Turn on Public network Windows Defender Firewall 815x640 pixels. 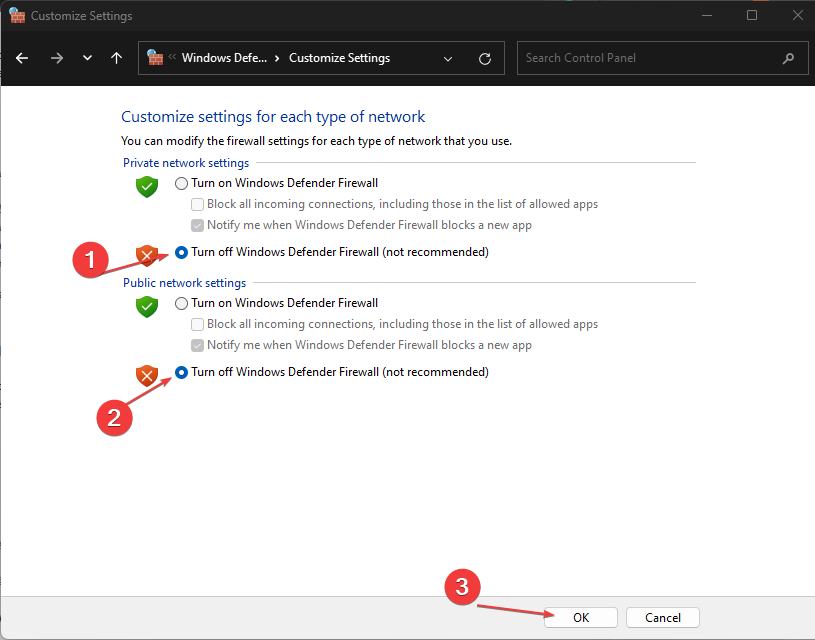(181, 303)
